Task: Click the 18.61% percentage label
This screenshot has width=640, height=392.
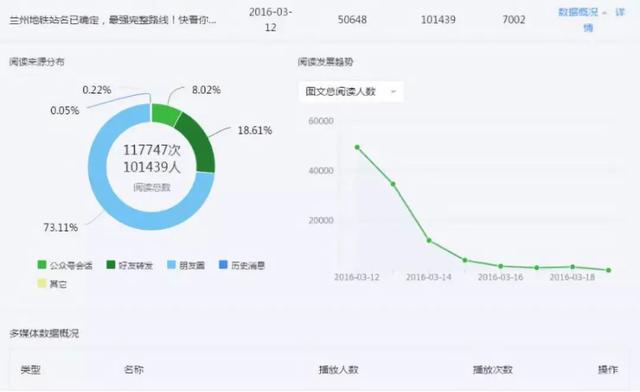Action: pos(255,131)
